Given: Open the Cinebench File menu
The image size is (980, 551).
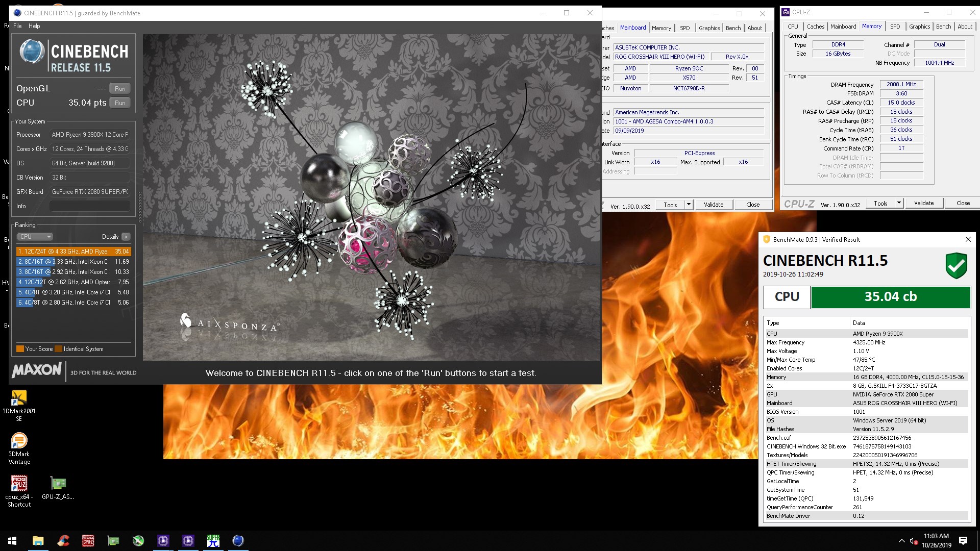Looking at the screenshot, I should pos(17,26).
